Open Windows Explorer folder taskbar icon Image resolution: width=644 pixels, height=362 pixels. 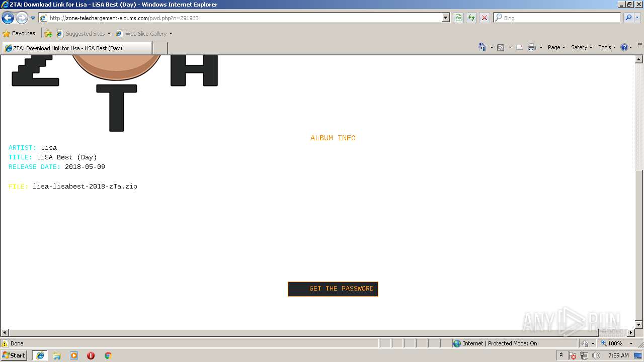click(57, 355)
